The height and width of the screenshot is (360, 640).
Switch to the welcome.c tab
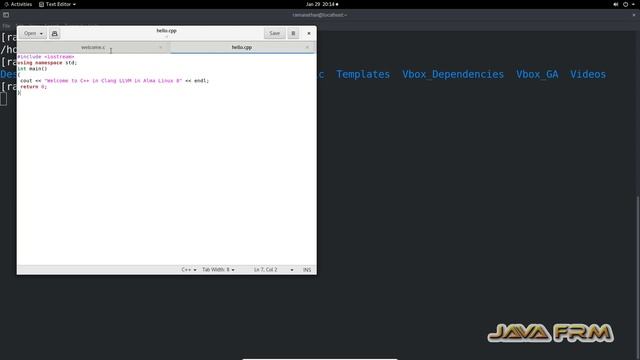coord(93,47)
